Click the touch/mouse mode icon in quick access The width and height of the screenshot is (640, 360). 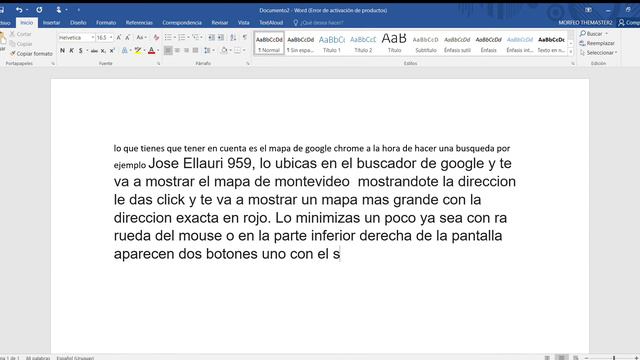(59, 10)
